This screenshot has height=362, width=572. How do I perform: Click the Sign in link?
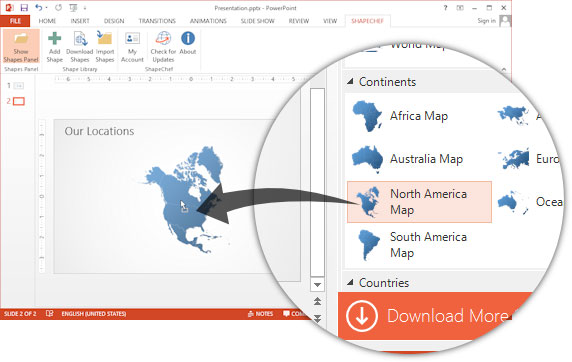(x=486, y=20)
